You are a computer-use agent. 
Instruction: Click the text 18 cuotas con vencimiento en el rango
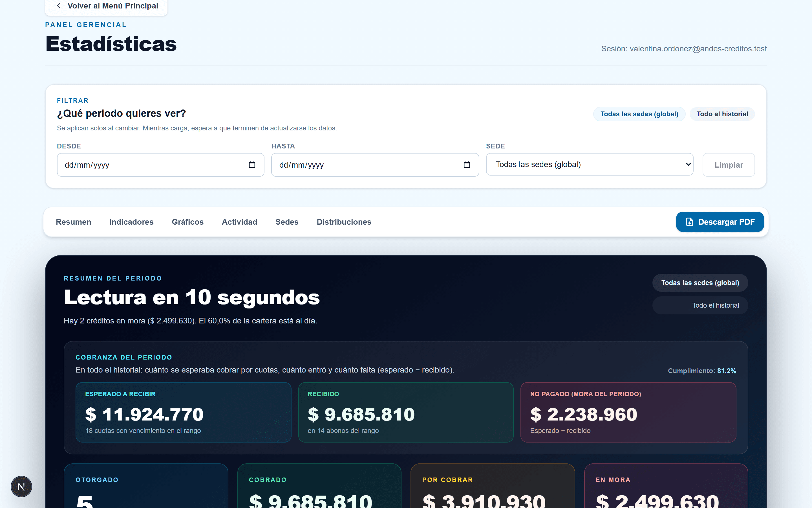143,431
